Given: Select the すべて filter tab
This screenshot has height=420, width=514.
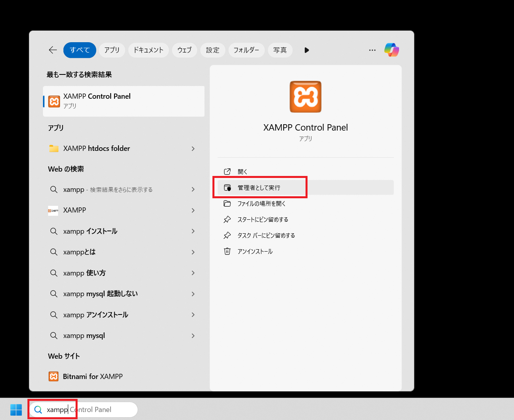Looking at the screenshot, I should [80, 50].
